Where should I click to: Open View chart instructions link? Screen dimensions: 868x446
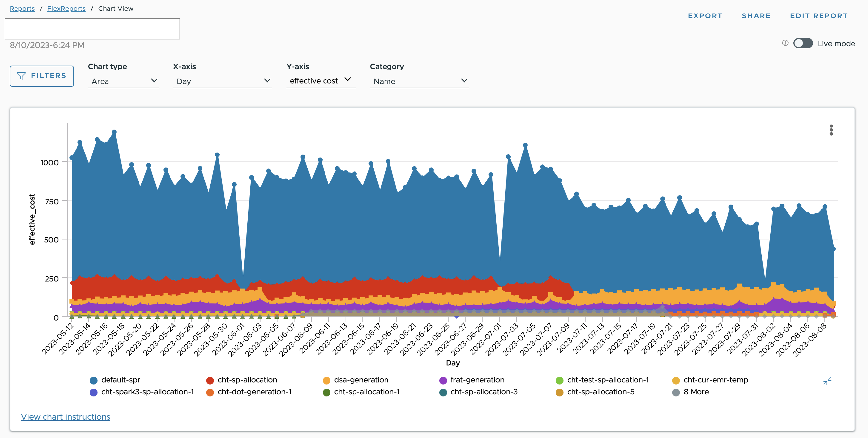click(x=65, y=417)
